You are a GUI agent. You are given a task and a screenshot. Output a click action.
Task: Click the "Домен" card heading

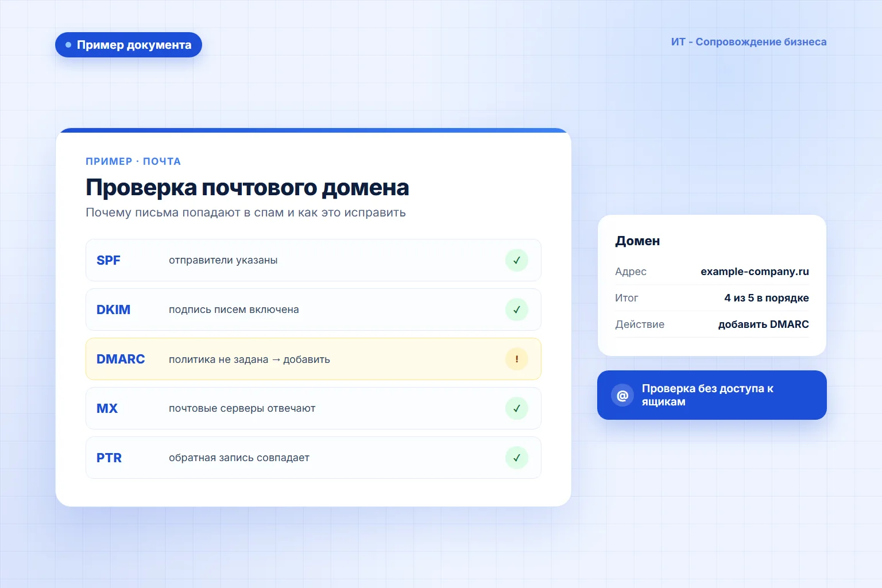tap(637, 241)
